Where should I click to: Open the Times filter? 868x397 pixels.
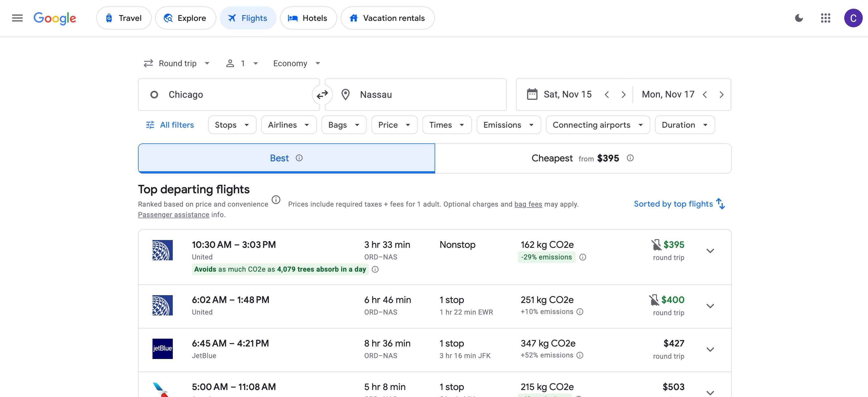pyautogui.click(x=447, y=125)
